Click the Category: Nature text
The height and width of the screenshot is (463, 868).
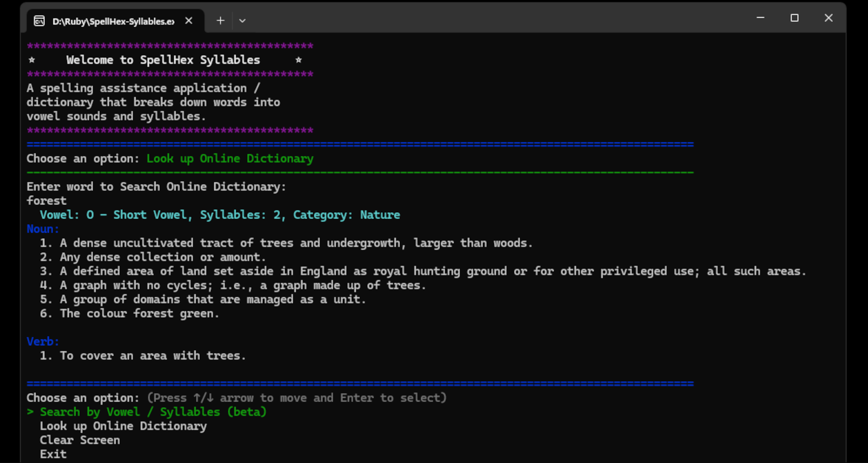point(346,215)
